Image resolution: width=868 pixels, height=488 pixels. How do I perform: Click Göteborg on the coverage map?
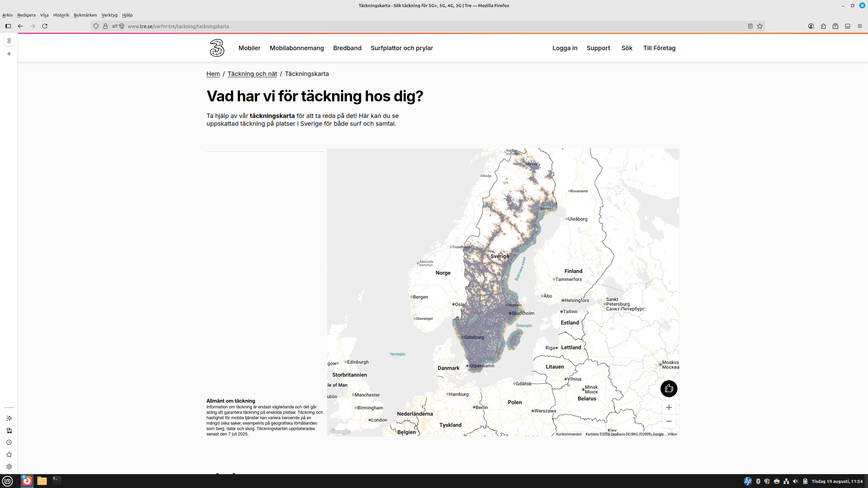[x=474, y=337]
